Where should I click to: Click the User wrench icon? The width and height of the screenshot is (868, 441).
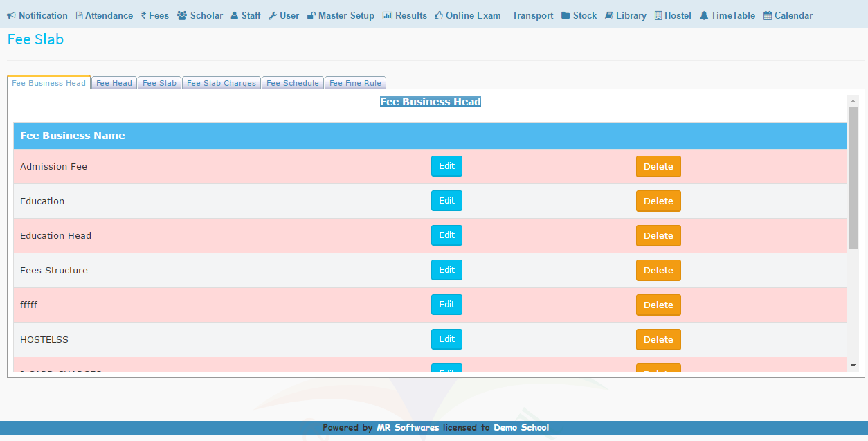[273, 16]
